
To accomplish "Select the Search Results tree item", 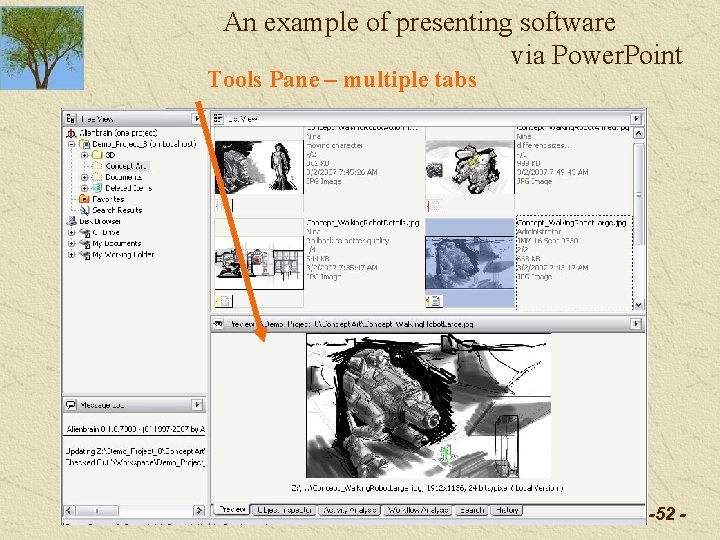I will tap(117, 210).
